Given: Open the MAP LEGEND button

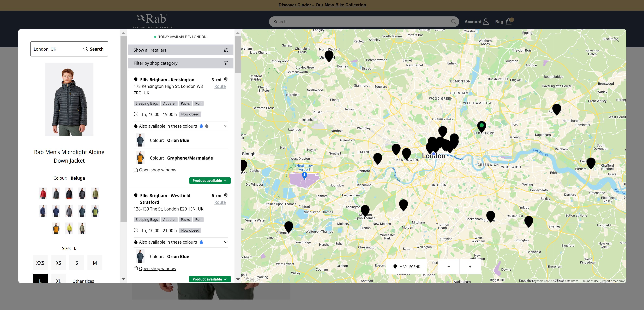Looking at the screenshot, I should point(406,266).
